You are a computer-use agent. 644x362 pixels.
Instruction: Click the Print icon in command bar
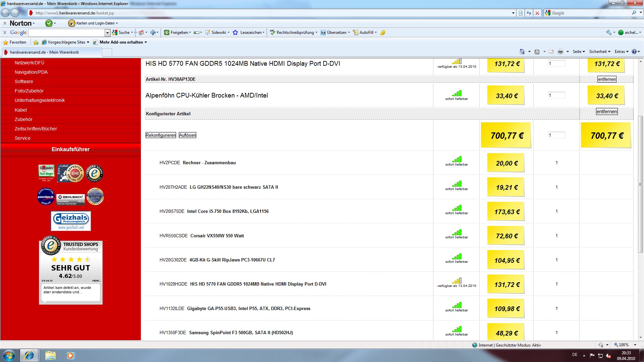[x=560, y=52]
